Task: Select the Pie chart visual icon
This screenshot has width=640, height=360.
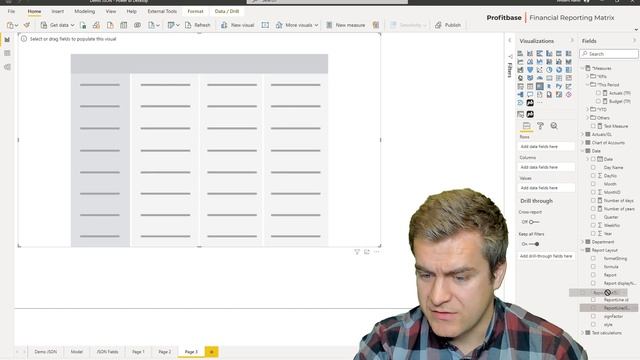Action: tap(549, 70)
